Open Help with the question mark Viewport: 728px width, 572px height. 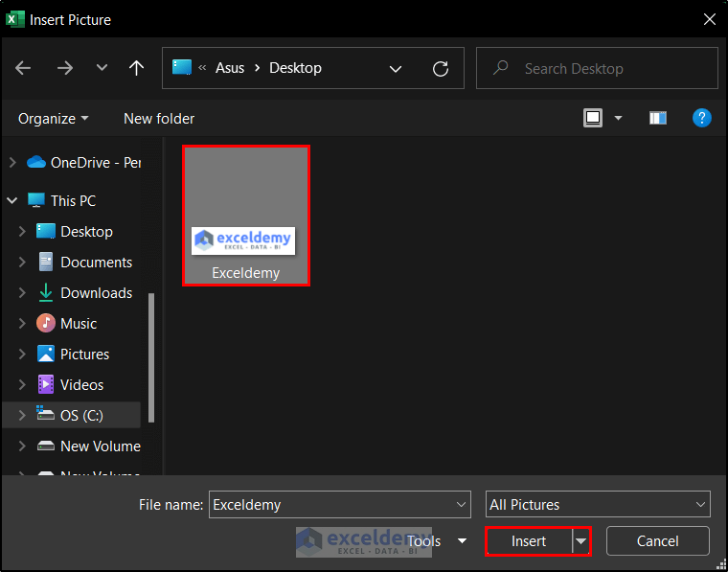(701, 118)
